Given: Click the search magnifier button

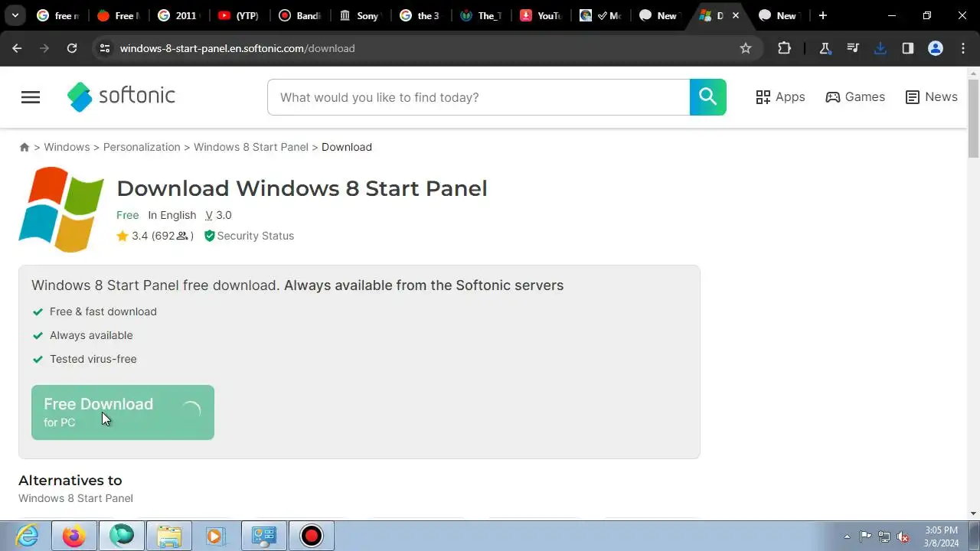Looking at the screenshot, I should (x=707, y=97).
